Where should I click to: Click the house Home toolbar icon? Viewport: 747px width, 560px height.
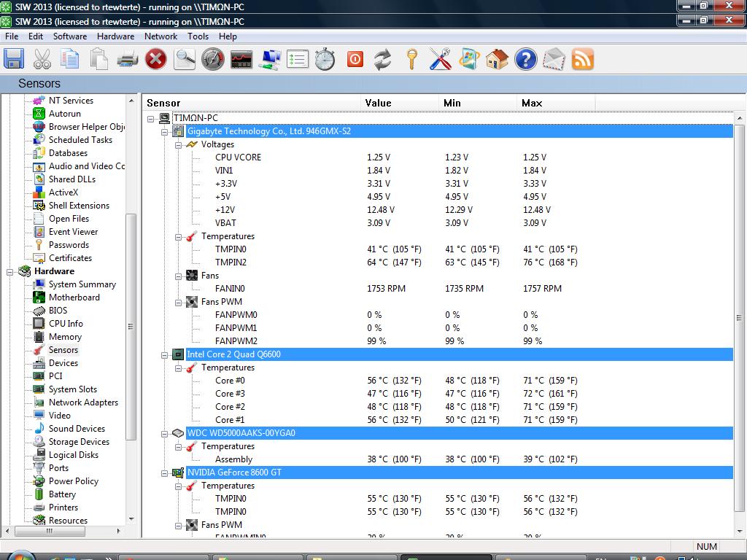pyautogui.click(x=497, y=60)
